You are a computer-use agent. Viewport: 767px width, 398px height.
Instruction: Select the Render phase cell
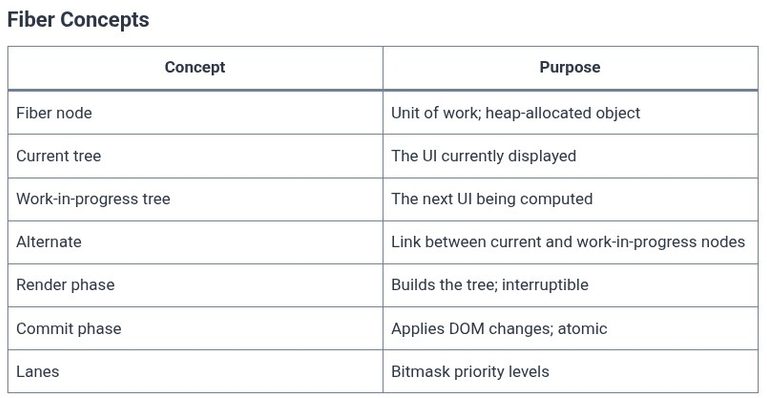pos(195,285)
